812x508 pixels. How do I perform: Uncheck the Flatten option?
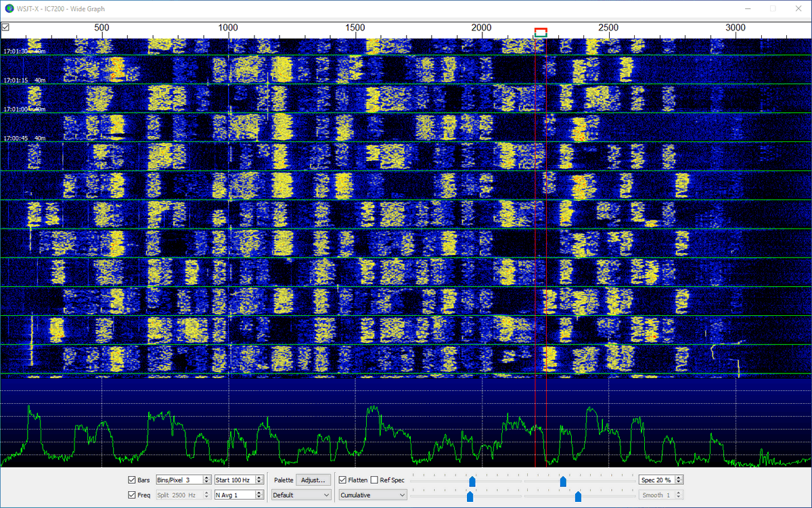pyautogui.click(x=343, y=480)
